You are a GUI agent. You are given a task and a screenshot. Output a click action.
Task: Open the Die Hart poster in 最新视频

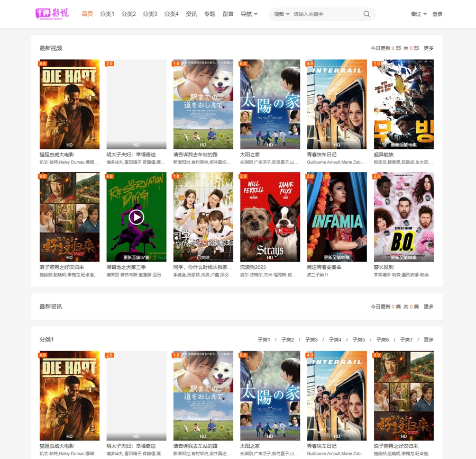click(x=69, y=104)
